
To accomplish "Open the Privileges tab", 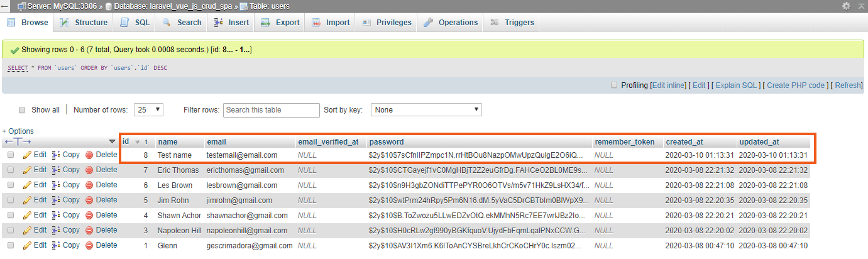I will pyautogui.click(x=387, y=22).
